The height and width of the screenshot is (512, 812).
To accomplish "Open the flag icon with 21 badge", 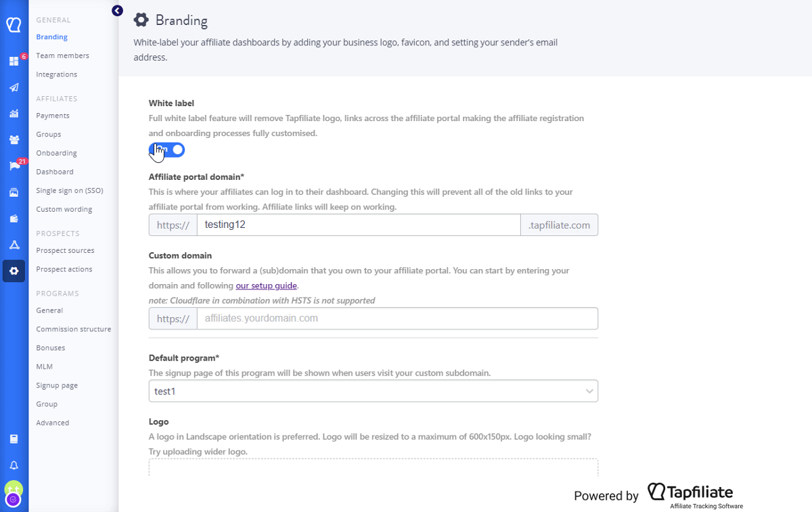I will pos(14,166).
